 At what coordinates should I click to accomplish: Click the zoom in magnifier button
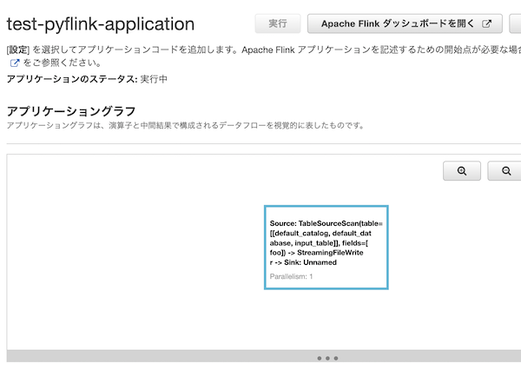point(462,171)
